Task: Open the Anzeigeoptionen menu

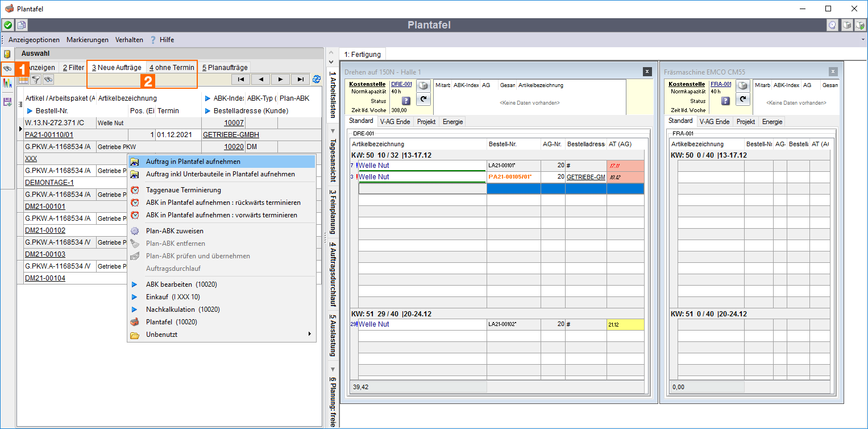Action: 34,40
